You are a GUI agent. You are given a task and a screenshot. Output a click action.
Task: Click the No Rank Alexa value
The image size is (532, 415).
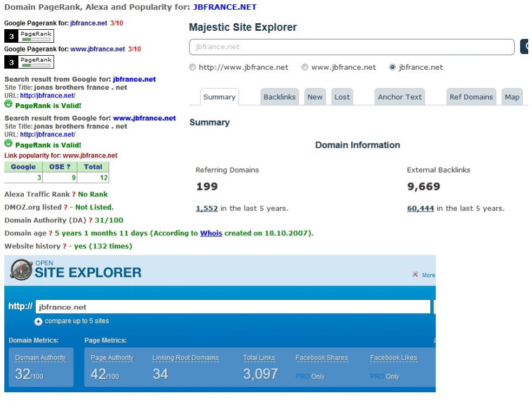(93, 194)
